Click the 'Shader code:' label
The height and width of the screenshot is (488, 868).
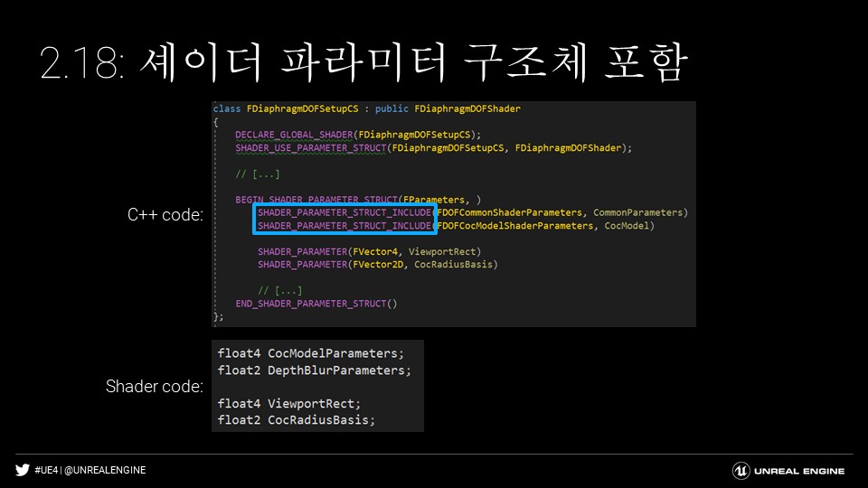(155, 386)
